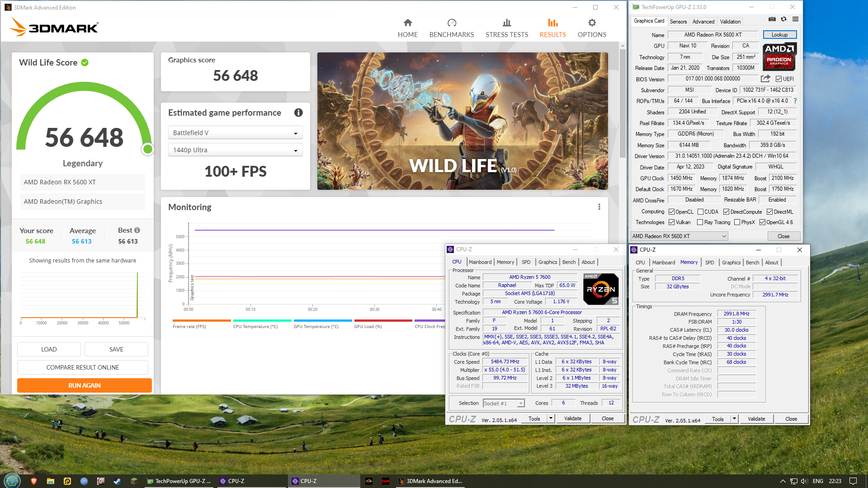Click the SAVE button in 3DMark

tap(116, 349)
